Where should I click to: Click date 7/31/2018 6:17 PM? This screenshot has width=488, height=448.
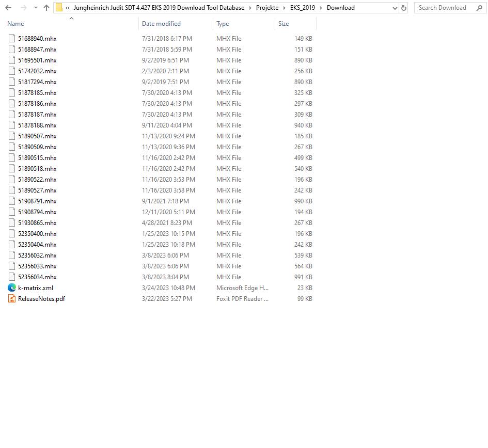point(167,39)
